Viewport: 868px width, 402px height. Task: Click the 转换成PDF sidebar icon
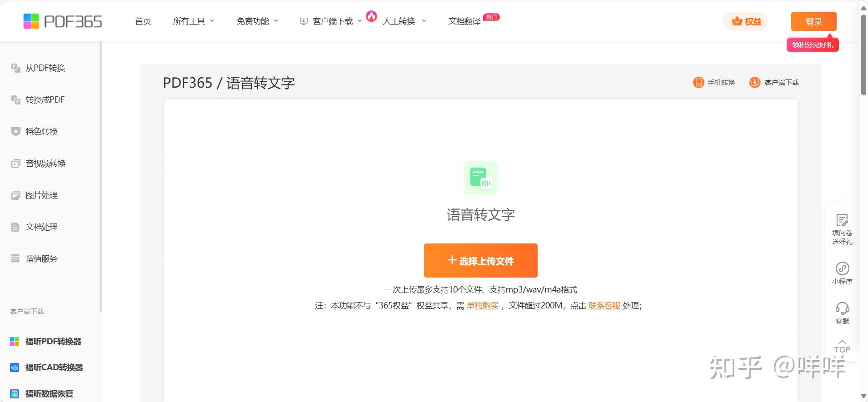[16, 100]
